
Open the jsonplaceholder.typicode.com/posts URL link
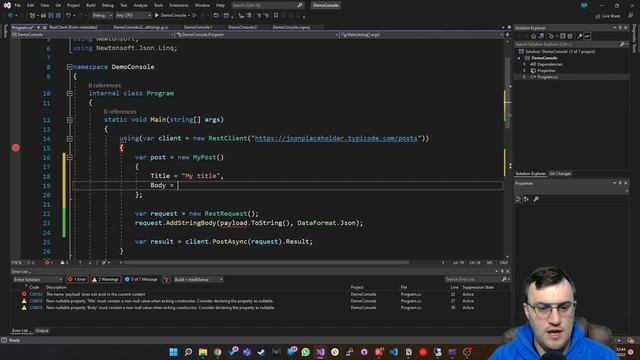pyautogui.click(x=336, y=138)
